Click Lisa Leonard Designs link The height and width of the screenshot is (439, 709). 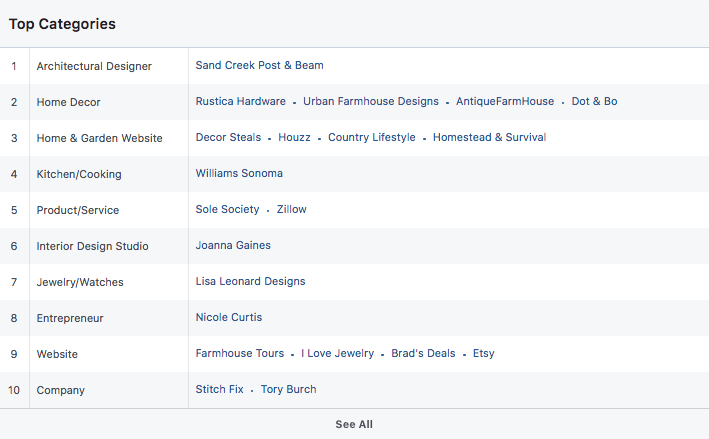[x=250, y=282]
